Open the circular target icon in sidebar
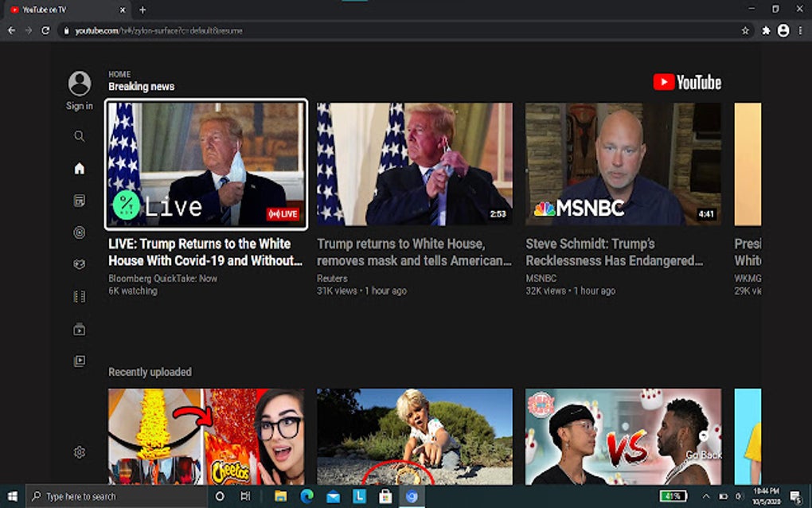Viewport: 812px width, 508px height. 80,233
